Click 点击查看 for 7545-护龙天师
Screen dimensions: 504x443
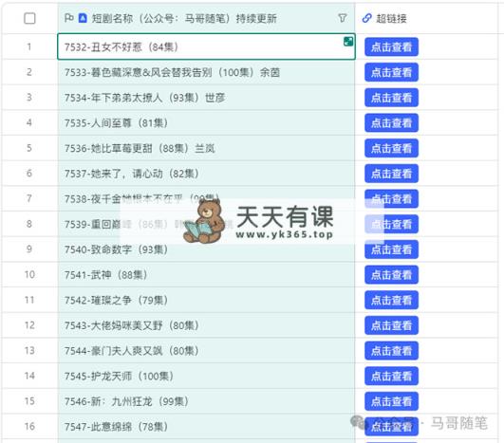coord(391,377)
